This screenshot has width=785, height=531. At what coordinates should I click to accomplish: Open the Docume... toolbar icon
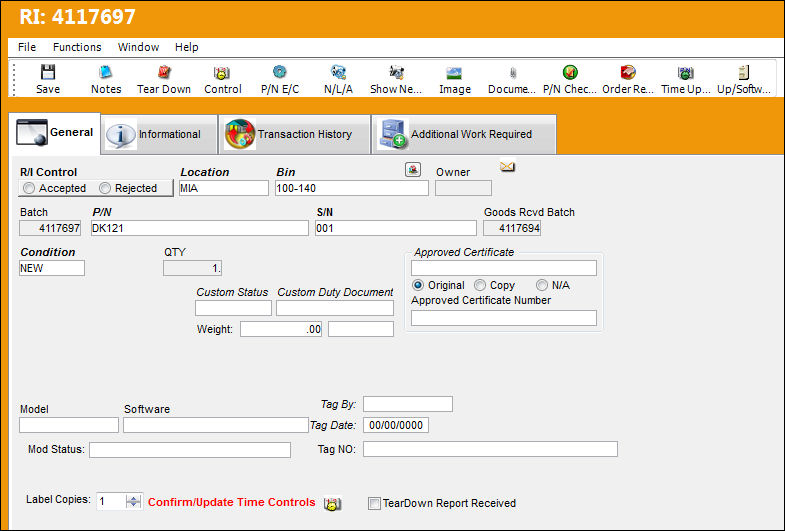pos(513,73)
